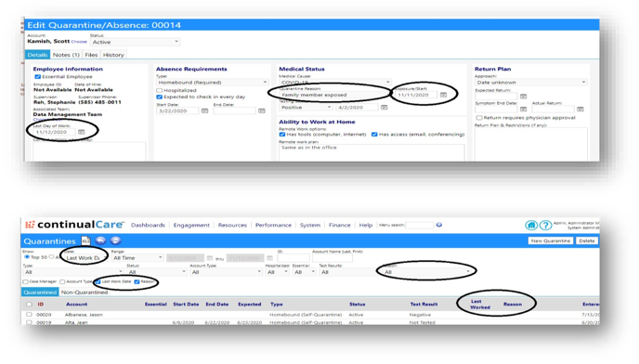Viewport: 639px width, 364px height.
Task: Open the Range dropdown showing All Time
Action: tap(137, 258)
